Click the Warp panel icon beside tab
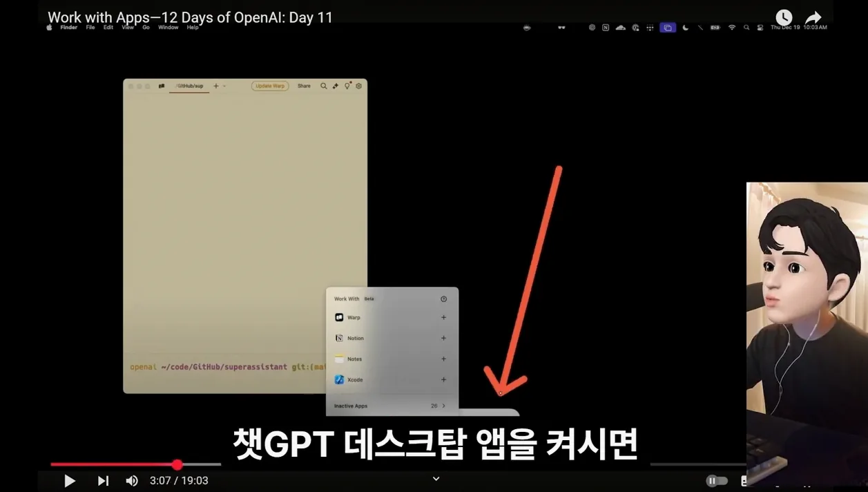Image resolution: width=868 pixels, height=492 pixels. pos(162,86)
